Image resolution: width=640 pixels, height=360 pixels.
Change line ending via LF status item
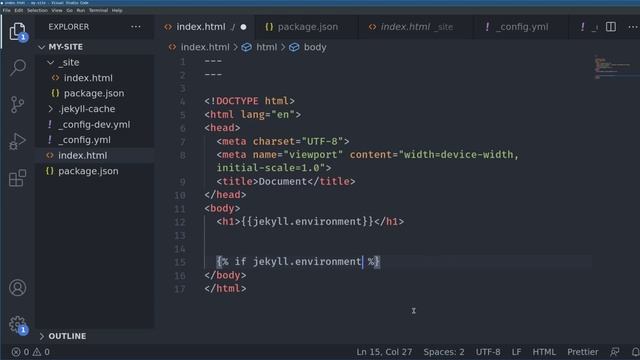click(x=516, y=352)
